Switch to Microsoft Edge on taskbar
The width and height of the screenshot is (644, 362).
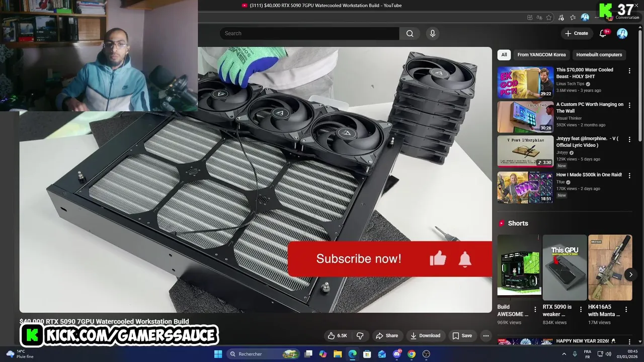tap(352, 354)
